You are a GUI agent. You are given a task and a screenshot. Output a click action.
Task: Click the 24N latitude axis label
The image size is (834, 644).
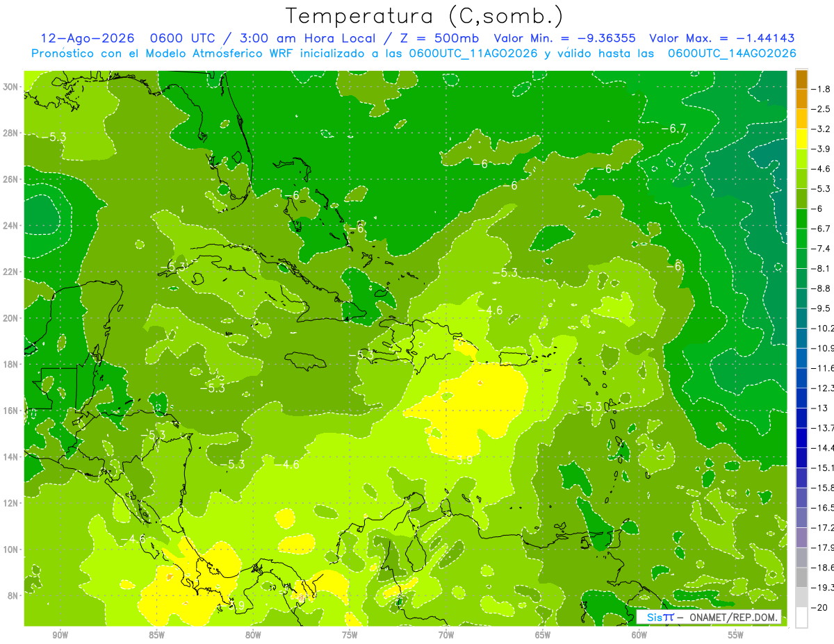(10, 226)
